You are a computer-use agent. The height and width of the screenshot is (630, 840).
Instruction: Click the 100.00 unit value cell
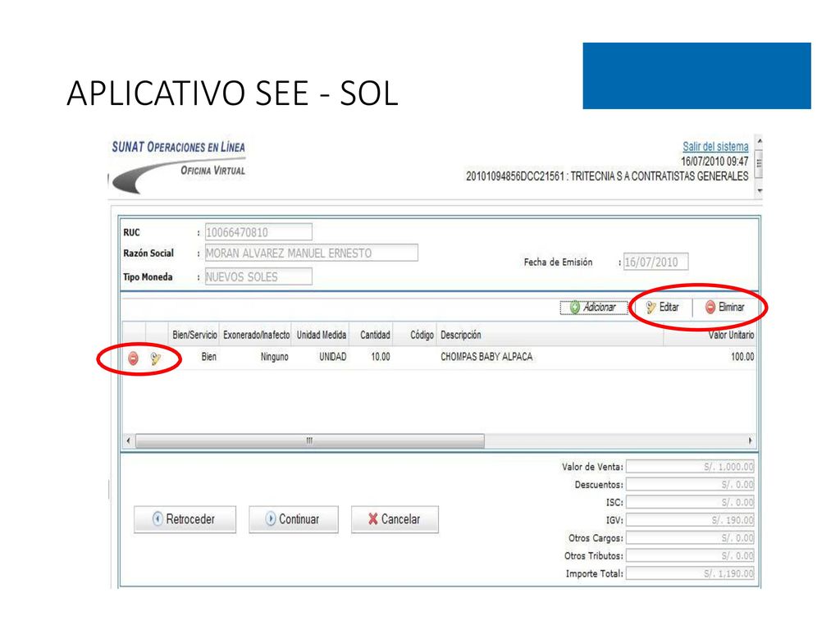click(x=742, y=357)
